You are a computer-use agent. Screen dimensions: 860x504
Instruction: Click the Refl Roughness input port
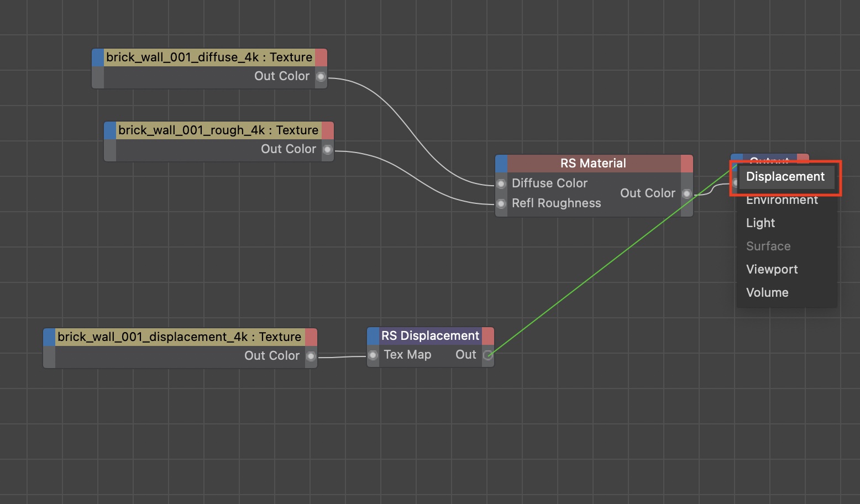501,203
